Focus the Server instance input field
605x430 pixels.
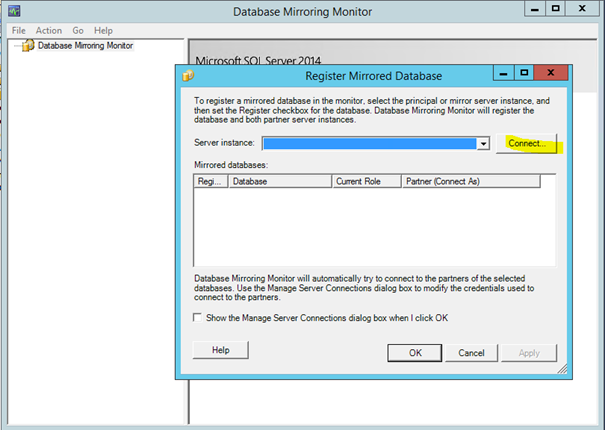[368, 144]
